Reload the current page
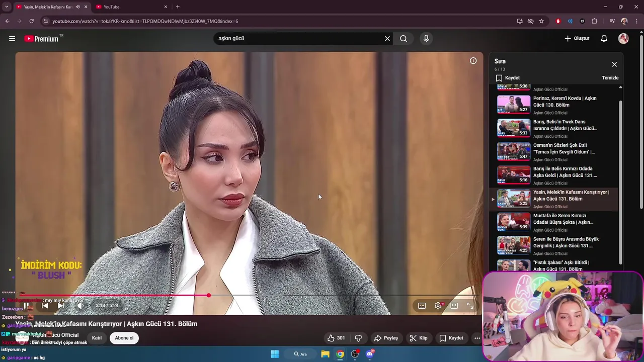 tap(31, 21)
